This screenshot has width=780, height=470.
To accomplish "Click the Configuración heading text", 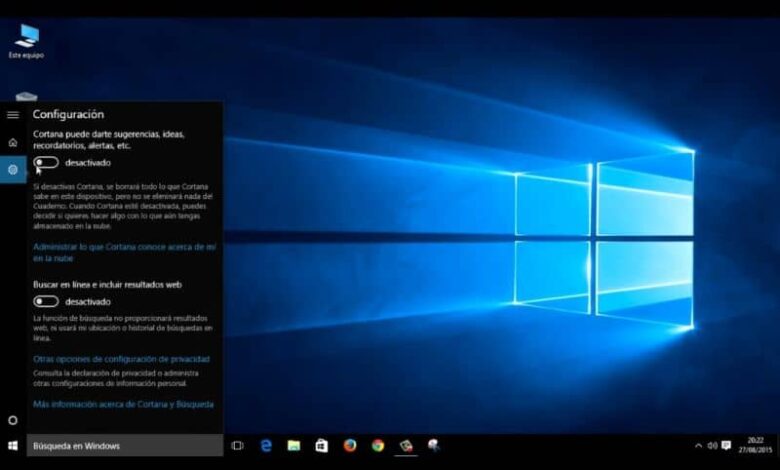I will (69, 114).
